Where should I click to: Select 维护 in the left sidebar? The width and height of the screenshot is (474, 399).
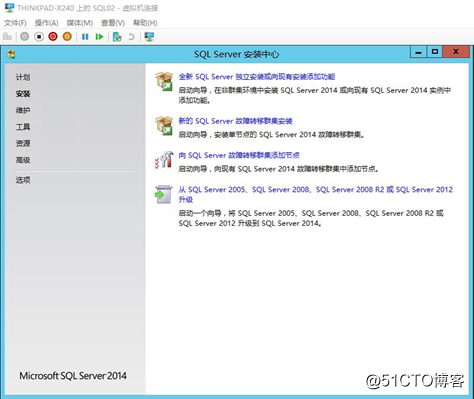point(23,110)
